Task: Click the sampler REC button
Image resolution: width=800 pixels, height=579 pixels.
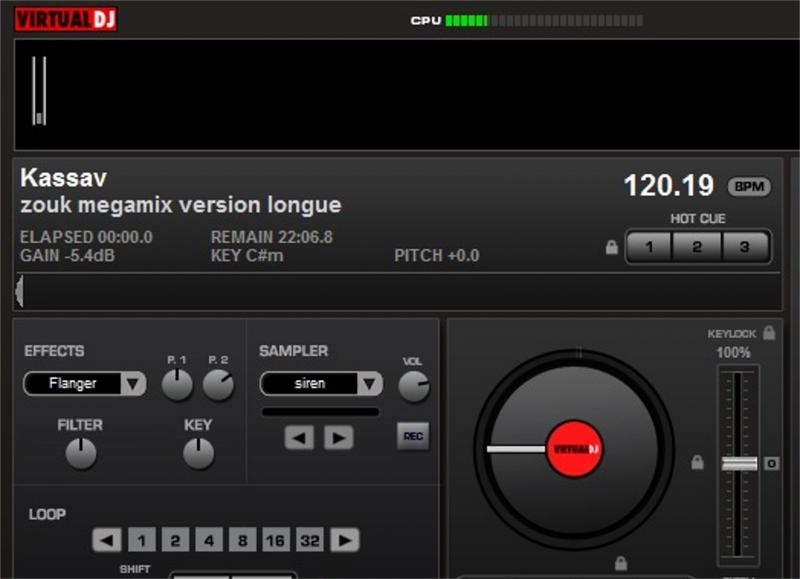Action: (413, 436)
